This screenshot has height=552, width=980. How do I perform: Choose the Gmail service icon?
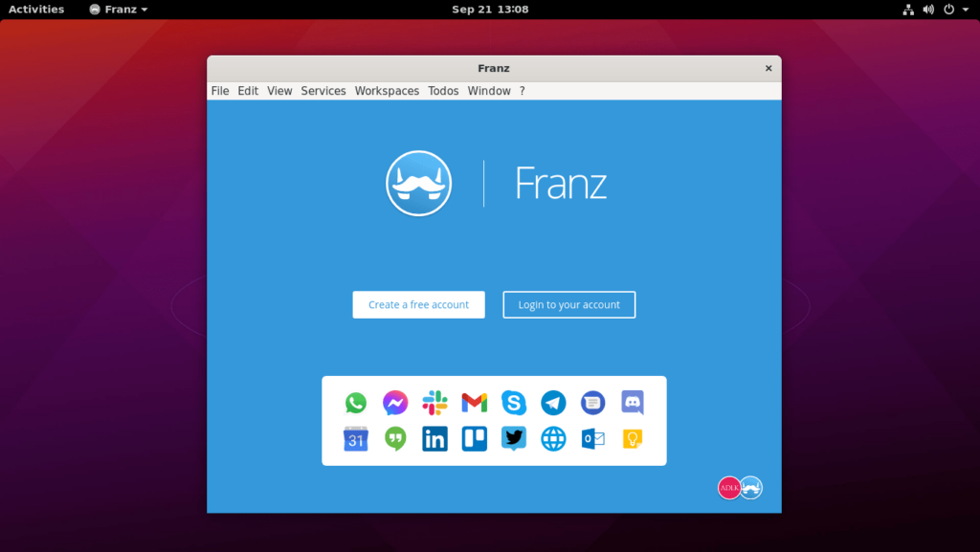[475, 403]
